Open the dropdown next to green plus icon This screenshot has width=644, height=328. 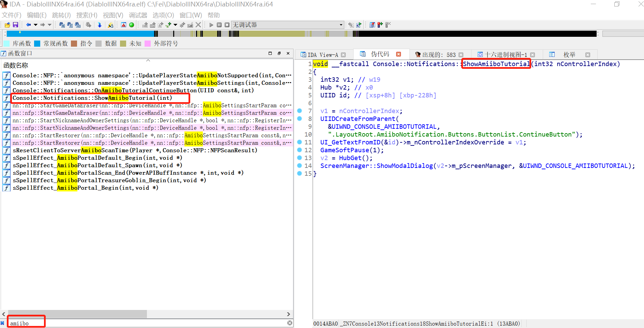point(175,25)
